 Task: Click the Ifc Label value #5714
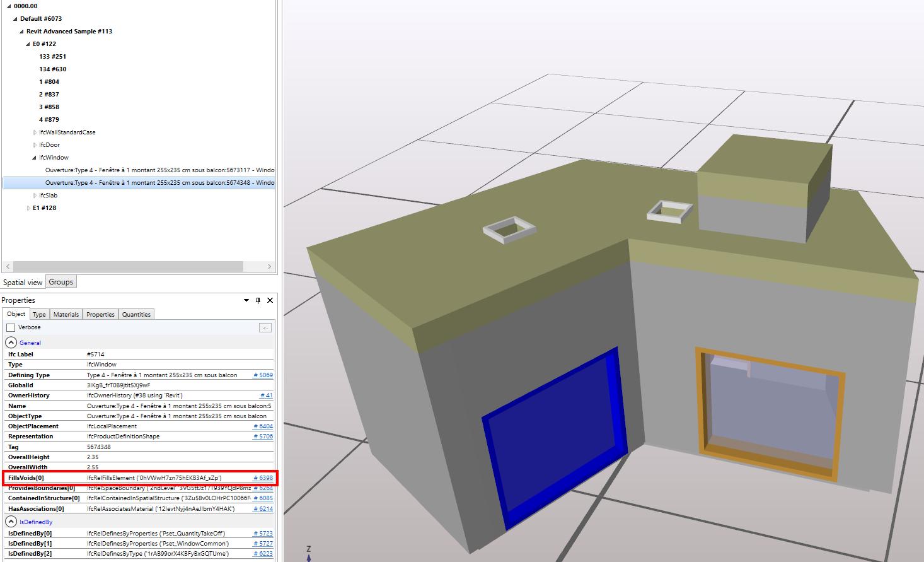point(96,354)
